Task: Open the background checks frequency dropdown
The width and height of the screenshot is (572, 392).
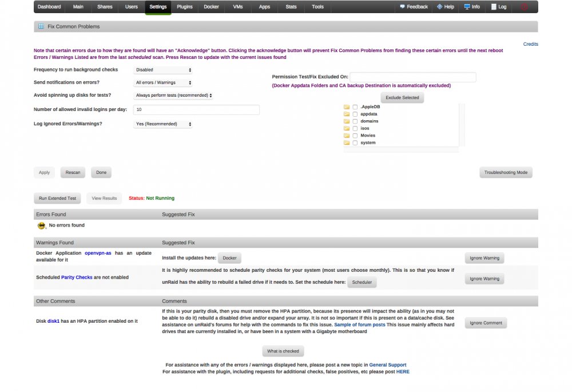Action: [x=162, y=70]
